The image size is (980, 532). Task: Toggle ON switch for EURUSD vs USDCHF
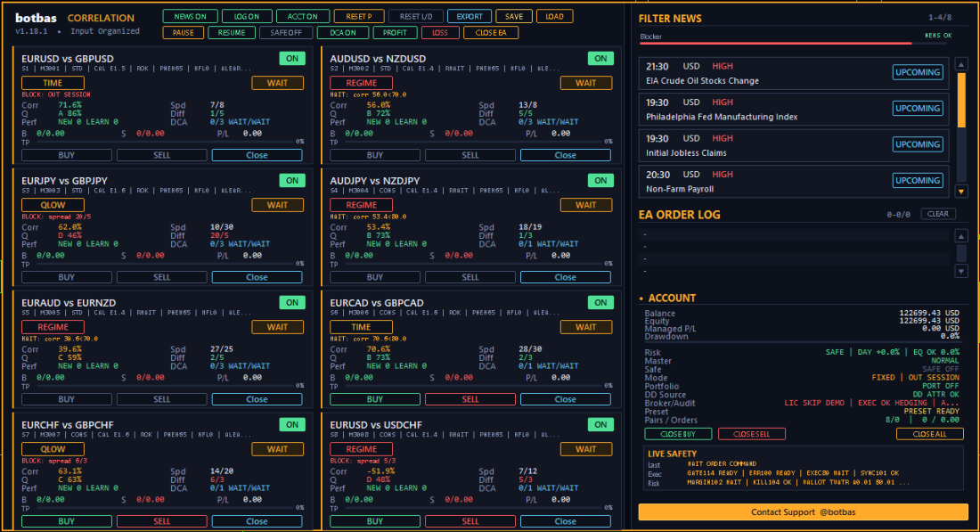[600, 424]
